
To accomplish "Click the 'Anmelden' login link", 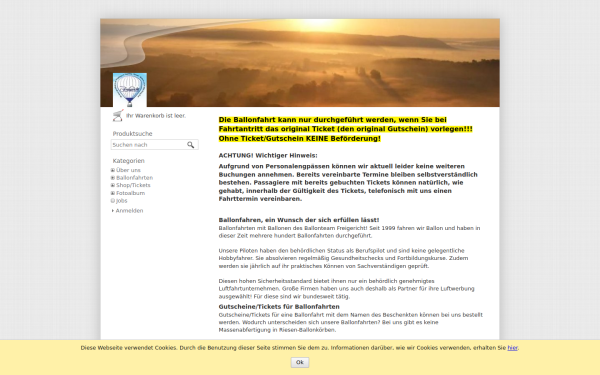I will [129, 210].
